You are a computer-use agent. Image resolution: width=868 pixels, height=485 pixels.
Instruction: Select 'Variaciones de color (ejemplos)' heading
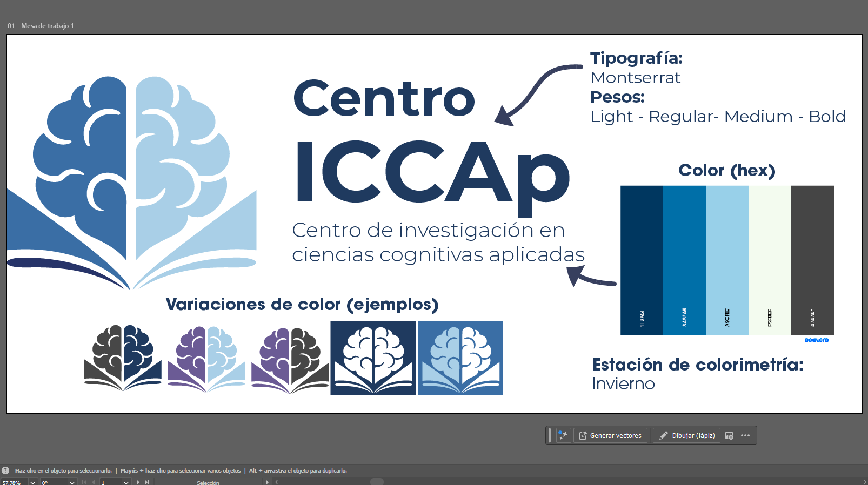(302, 305)
